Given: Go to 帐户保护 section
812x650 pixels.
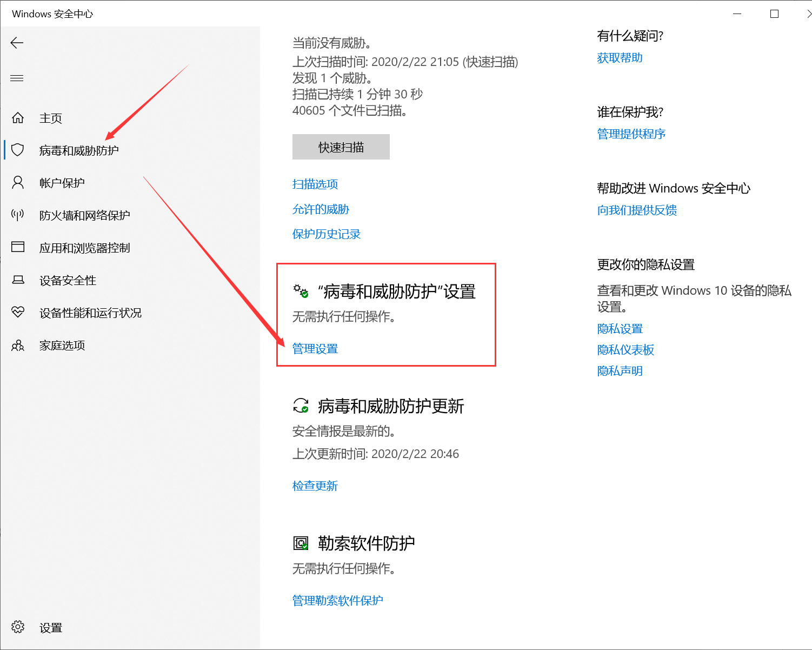Looking at the screenshot, I should click(x=62, y=183).
